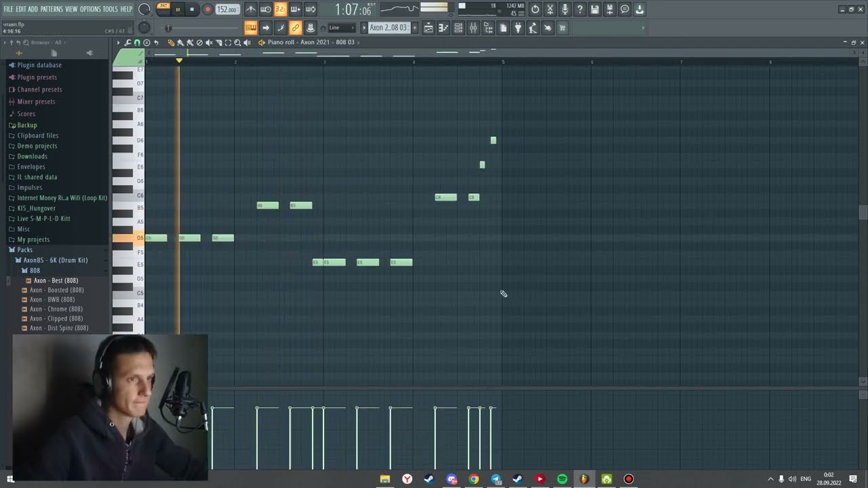
Task: Open the Playlist view icon
Action: pos(429,28)
